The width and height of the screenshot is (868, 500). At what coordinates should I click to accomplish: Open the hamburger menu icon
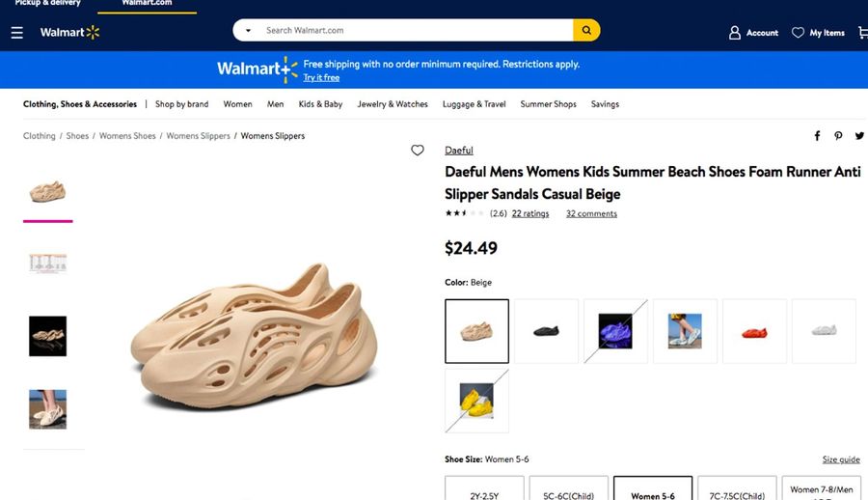click(16, 33)
